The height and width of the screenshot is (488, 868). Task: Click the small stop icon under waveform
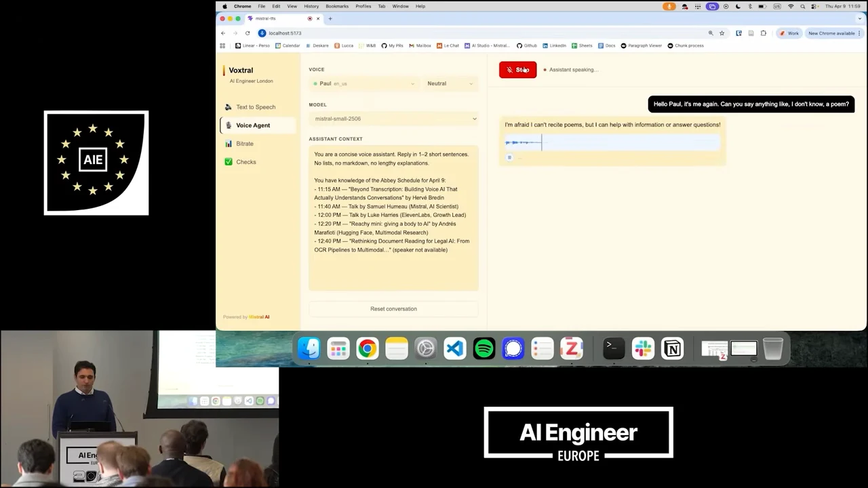(x=509, y=157)
